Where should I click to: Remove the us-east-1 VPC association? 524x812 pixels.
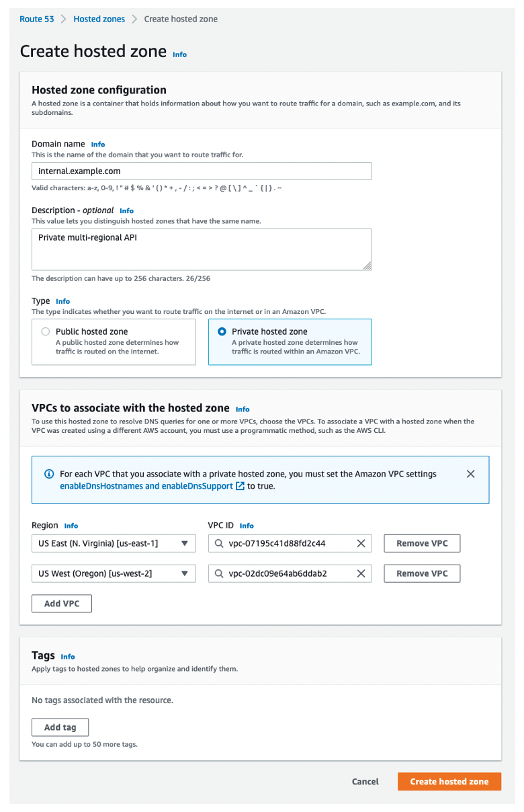pyautogui.click(x=422, y=543)
